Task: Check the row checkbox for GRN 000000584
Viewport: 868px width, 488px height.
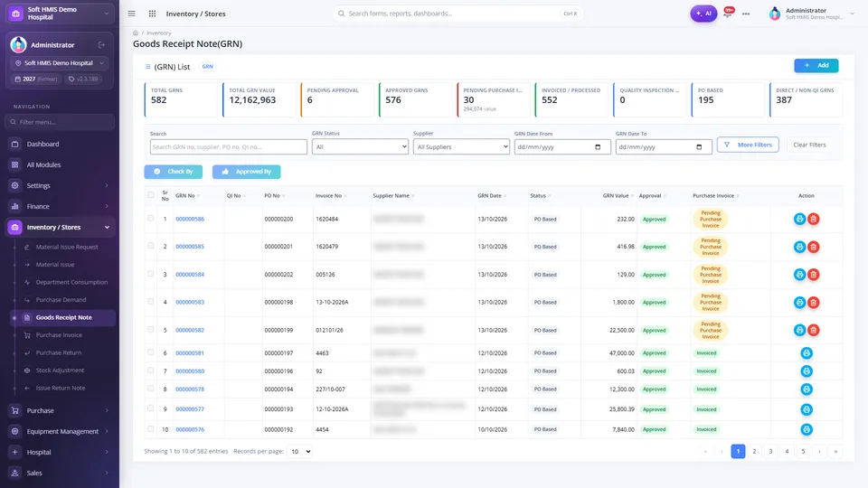Action: point(151,274)
